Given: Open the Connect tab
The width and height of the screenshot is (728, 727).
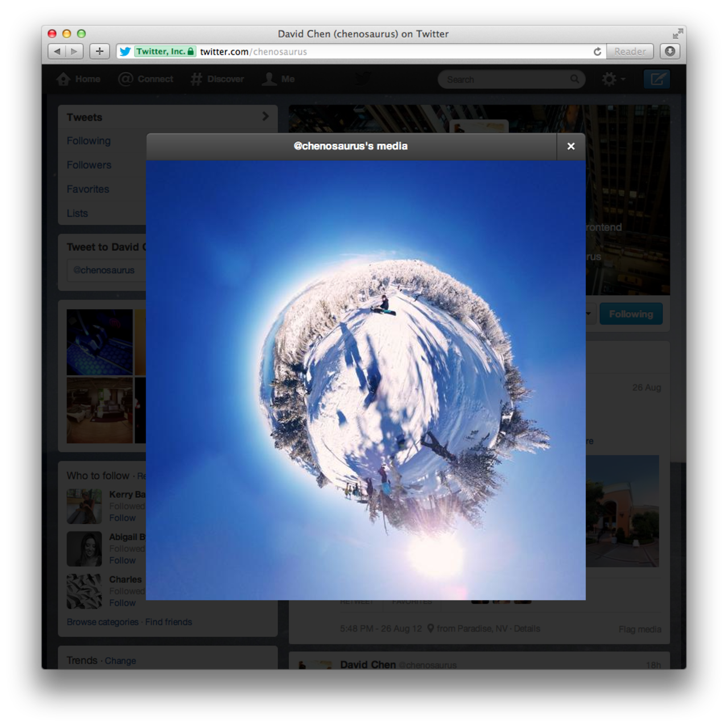Looking at the screenshot, I should [x=146, y=79].
